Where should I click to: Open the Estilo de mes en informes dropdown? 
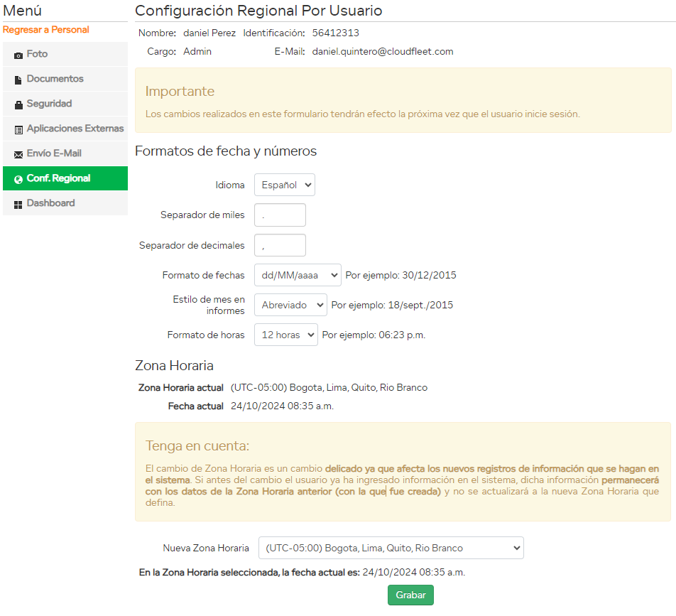point(290,305)
